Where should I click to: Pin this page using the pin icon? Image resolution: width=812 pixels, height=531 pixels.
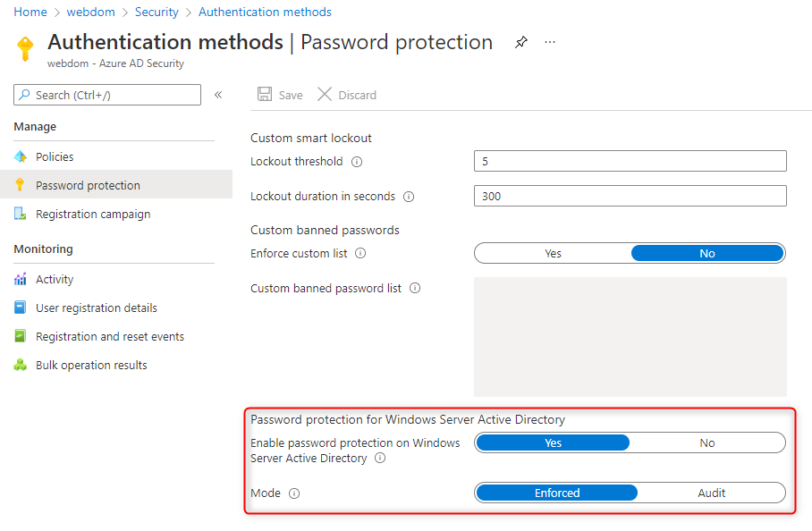point(521,42)
